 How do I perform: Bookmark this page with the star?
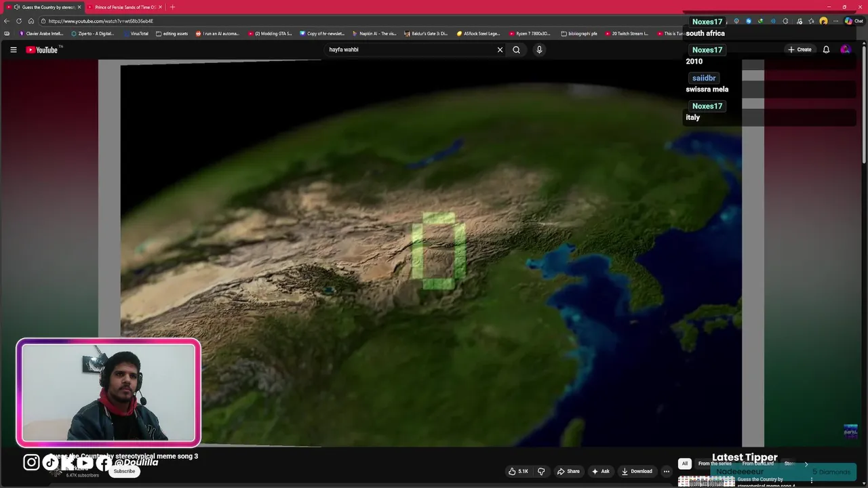pyautogui.click(x=811, y=21)
